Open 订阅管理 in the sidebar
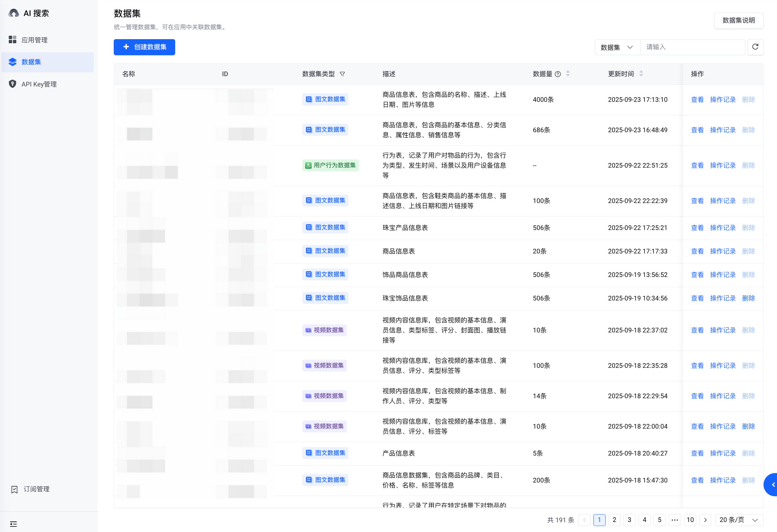 (x=36, y=489)
